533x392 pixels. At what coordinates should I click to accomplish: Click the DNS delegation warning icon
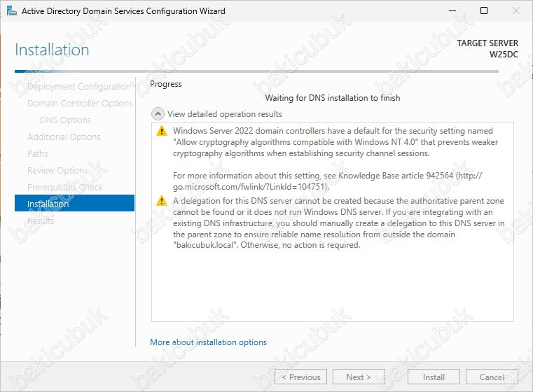(x=162, y=201)
